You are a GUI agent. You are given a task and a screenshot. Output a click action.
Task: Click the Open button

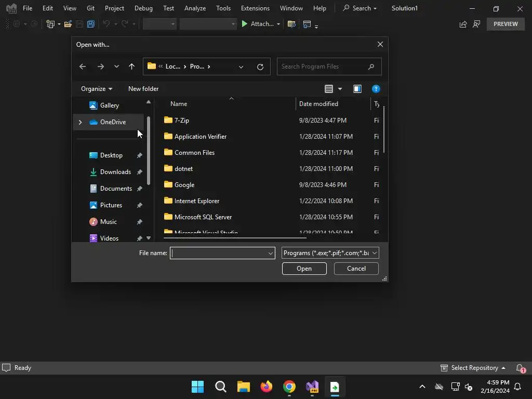pos(304,269)
